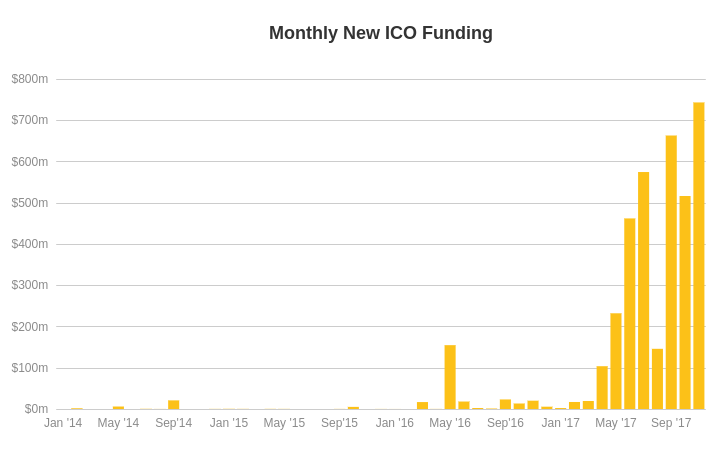Click the Sep'14 small bar

click(x=174, y=405)
